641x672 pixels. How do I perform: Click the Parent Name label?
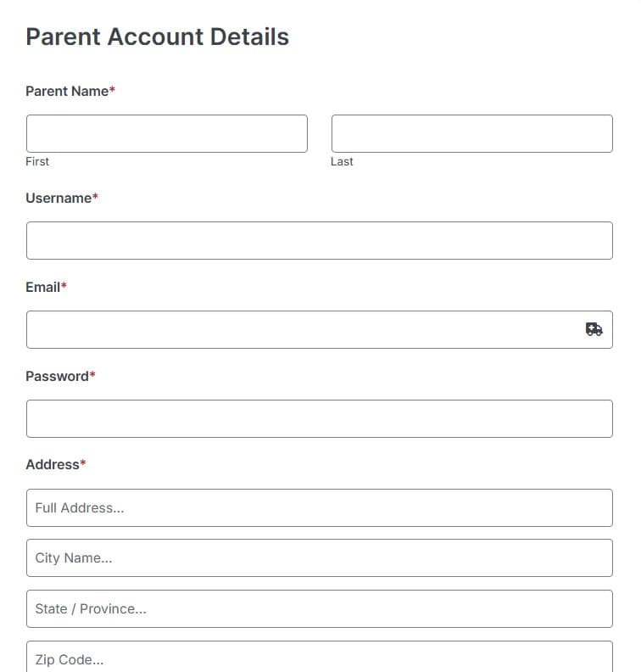(67, 92)
